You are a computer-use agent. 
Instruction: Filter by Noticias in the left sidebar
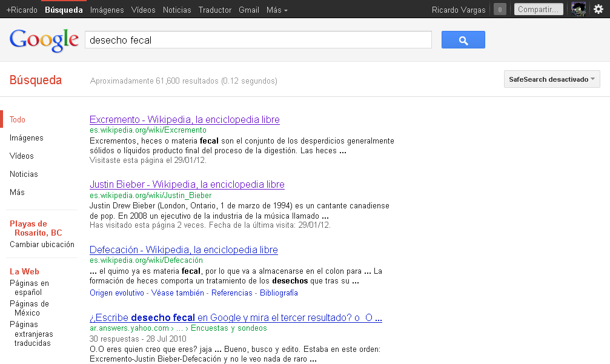tap(24, 174)
